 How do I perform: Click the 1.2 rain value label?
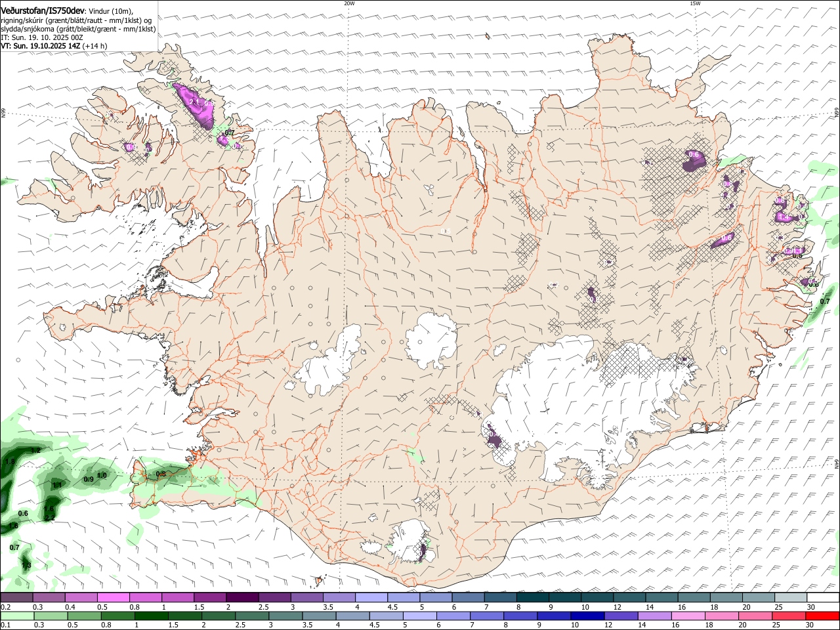coord(35,450)
